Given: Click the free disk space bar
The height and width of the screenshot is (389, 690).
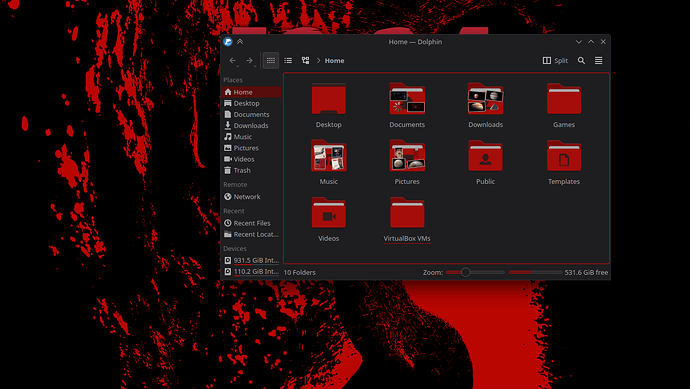Looking at the screenshot, I should tap(535, 272).
